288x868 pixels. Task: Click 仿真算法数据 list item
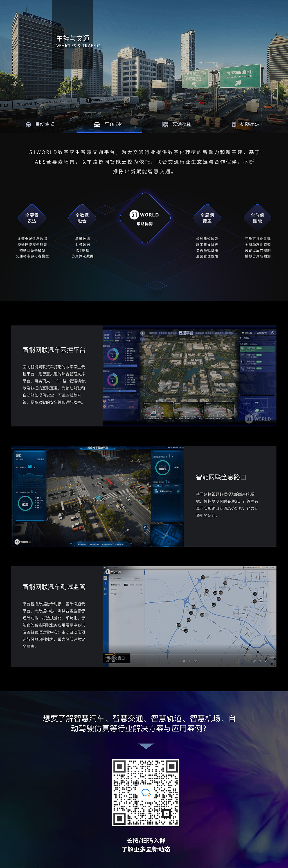click(x=82, y=256)
